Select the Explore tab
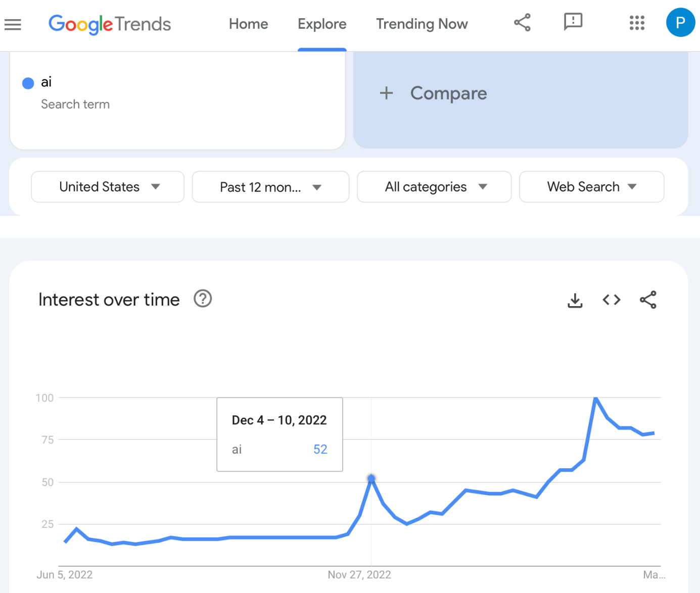 click(322, 24)
